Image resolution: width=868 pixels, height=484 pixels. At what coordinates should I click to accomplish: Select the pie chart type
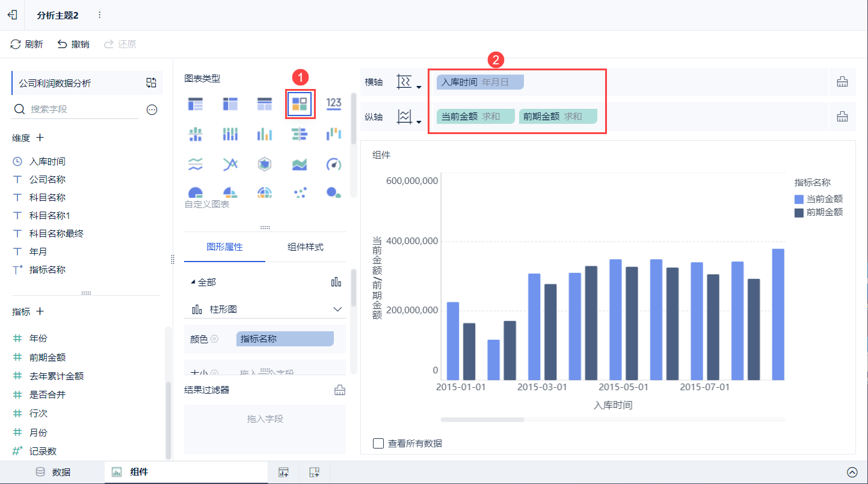[x=195, y=192]
